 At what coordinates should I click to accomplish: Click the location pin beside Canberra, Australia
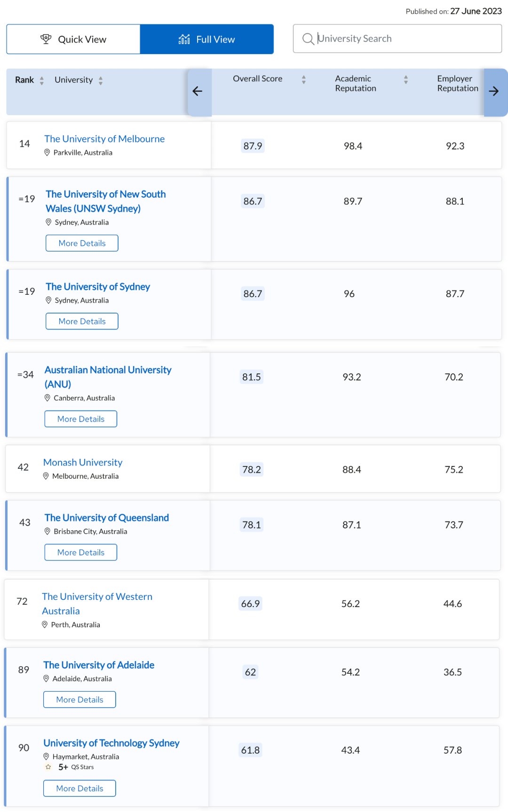coord(47,398)
